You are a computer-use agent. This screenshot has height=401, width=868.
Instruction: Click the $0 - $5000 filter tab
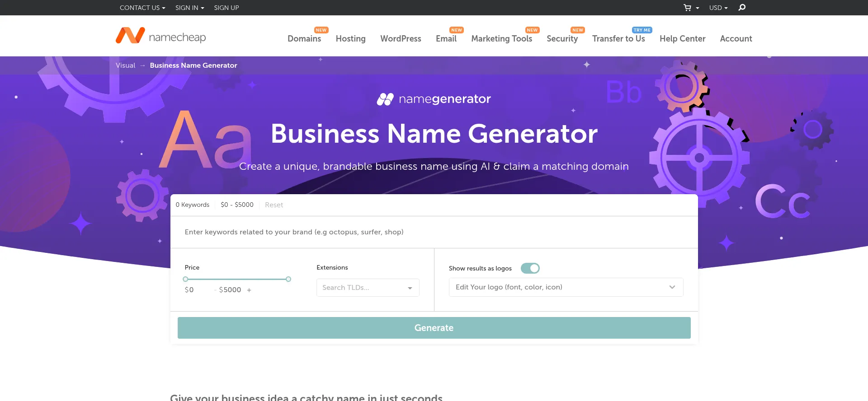[237, 205]
